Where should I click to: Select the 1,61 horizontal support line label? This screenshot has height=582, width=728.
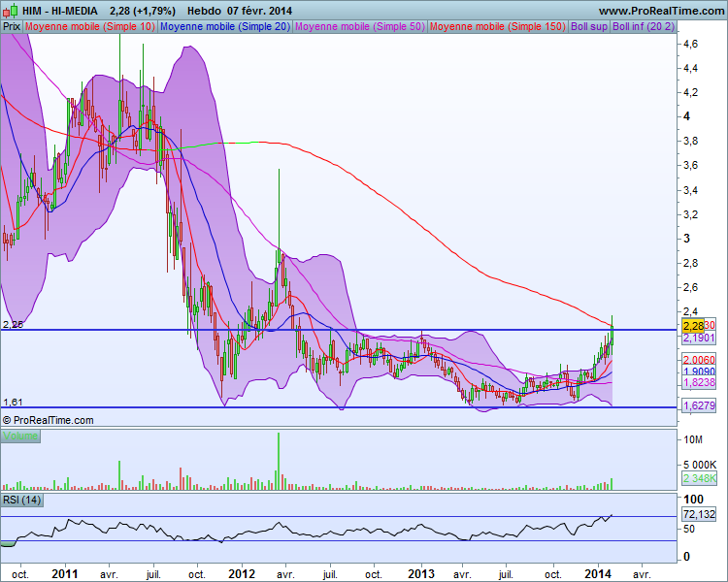tap(13, 402)
